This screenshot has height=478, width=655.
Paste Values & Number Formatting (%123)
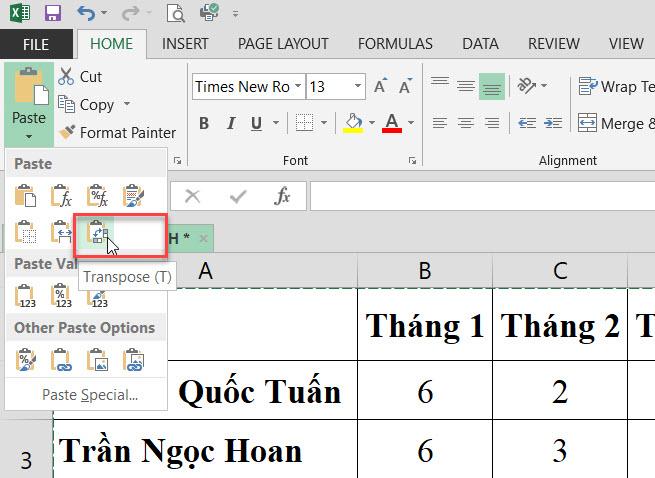(61, 296)
